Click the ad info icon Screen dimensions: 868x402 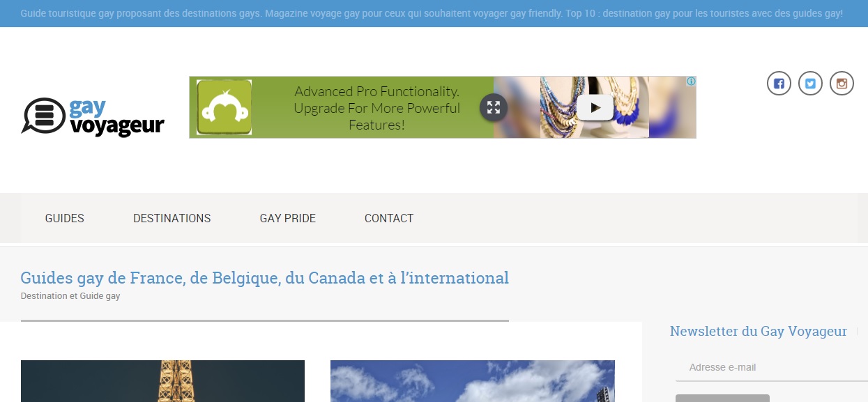coord(691,82)
